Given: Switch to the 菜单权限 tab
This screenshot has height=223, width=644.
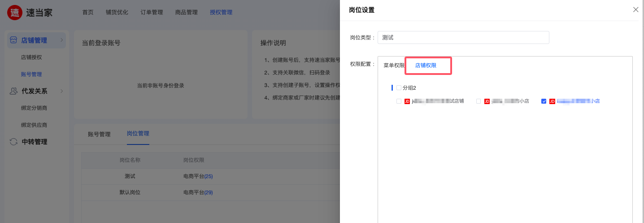Looking at the screenshot, I should coord(394,66).
